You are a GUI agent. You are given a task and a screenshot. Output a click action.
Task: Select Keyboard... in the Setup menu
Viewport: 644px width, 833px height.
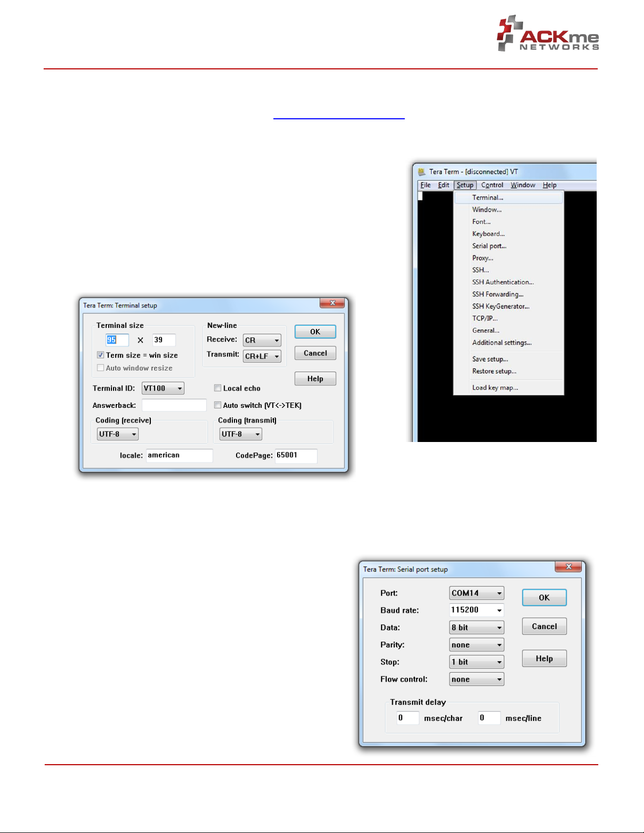508,234
